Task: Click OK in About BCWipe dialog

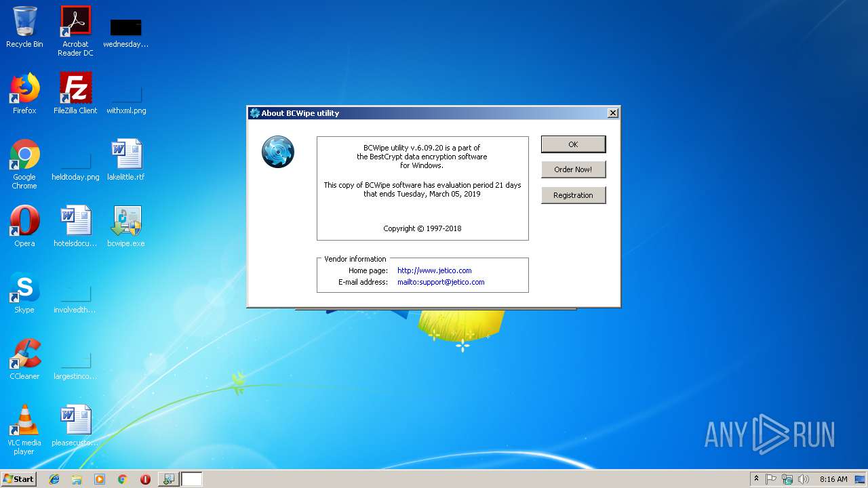Action: (x=573, y=144)
